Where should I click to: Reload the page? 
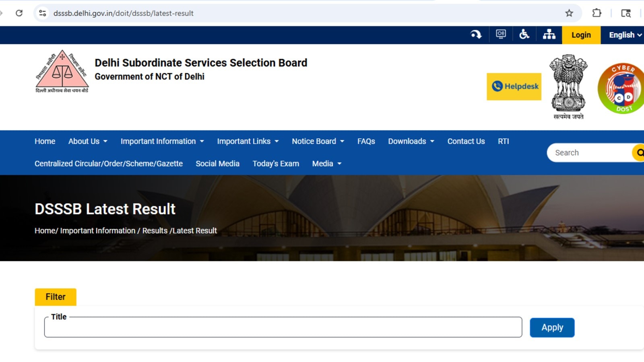19,13
